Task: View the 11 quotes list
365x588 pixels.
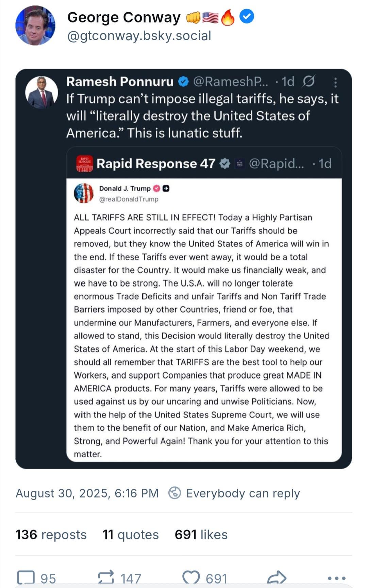Action: (131, 535)
